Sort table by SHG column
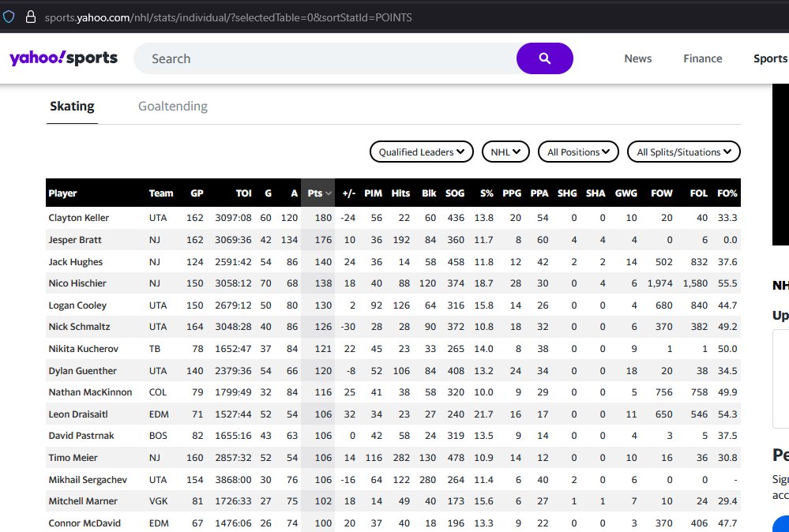 (567, 193)
